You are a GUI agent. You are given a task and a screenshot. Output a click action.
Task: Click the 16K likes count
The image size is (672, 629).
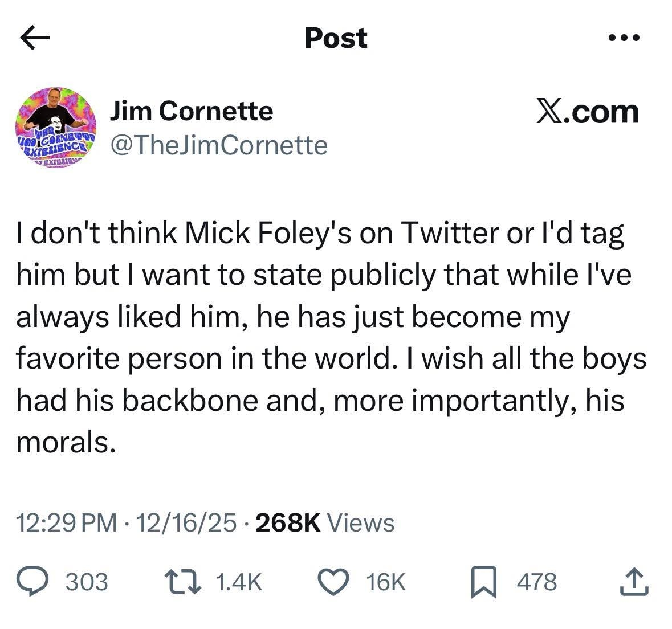point(386,582)
